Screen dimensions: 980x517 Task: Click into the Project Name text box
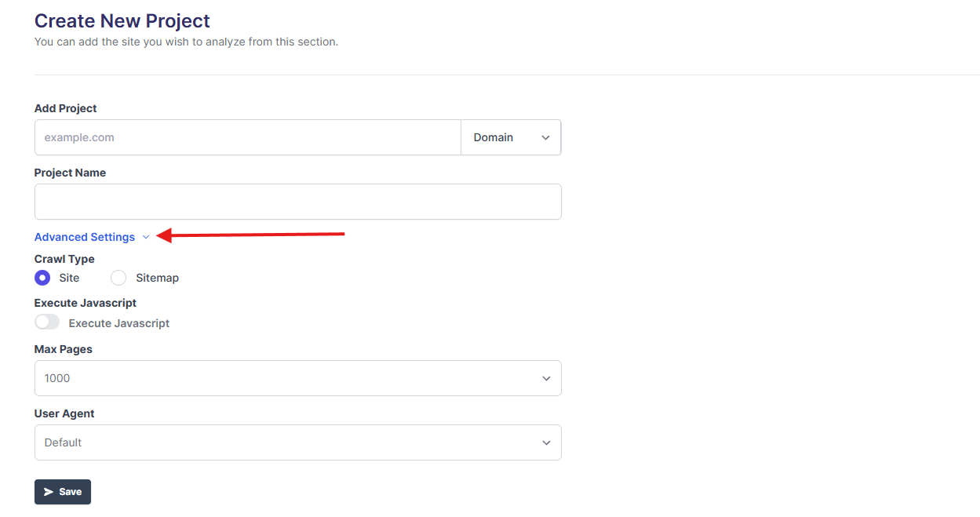tap(297, 202)
